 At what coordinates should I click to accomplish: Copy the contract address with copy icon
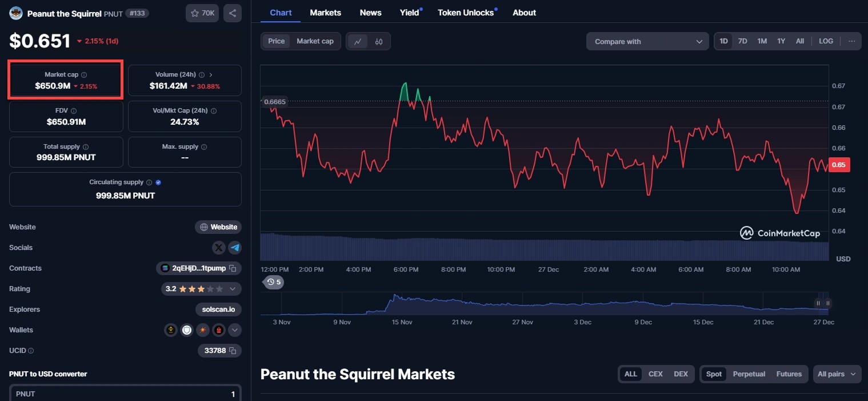(233, 268)
